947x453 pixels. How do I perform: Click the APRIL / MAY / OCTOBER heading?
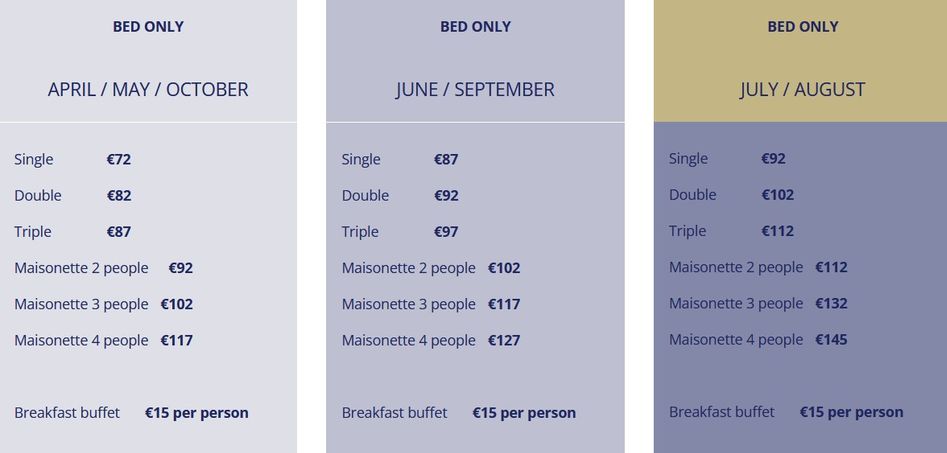(x=148, y=89)
